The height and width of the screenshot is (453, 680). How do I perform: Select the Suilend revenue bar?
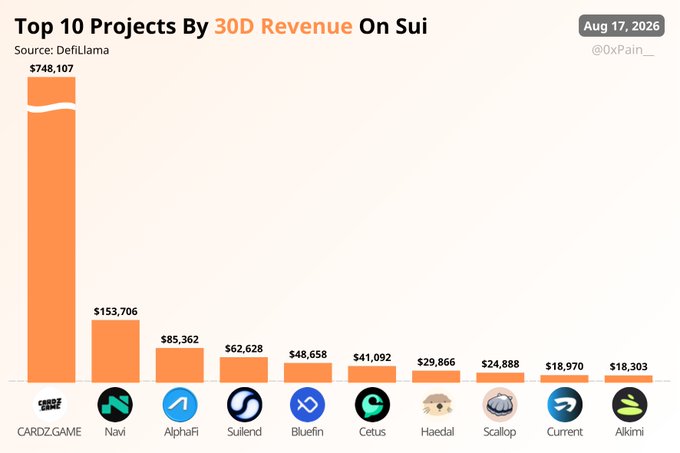coord(244,370)
